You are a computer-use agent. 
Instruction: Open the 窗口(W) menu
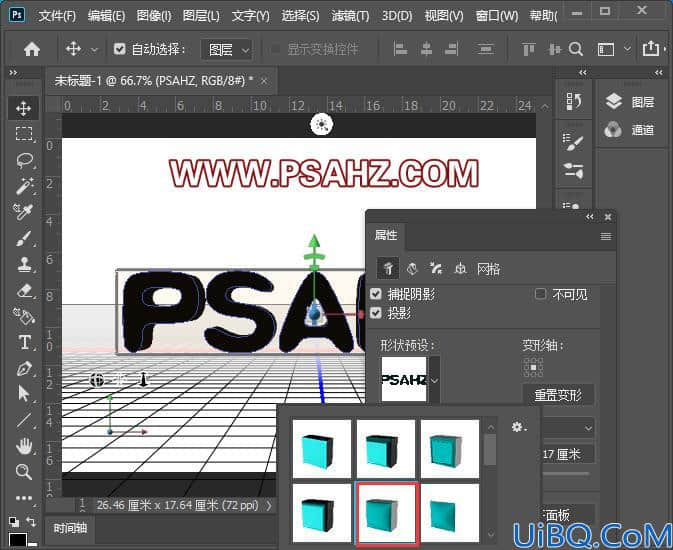(x=497, y=16)
